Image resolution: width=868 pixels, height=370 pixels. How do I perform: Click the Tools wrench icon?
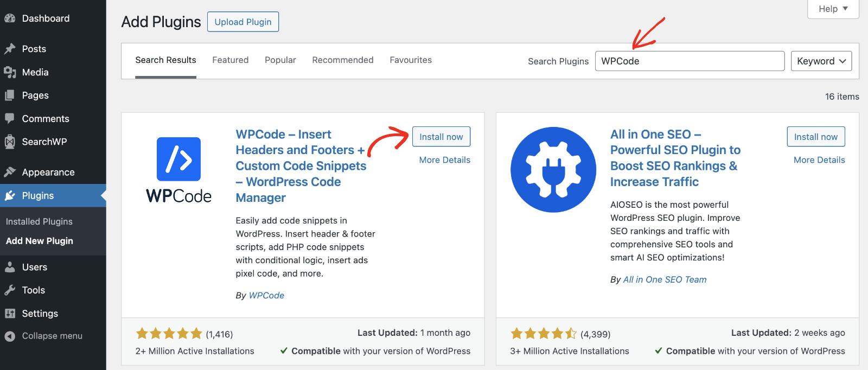coord(10,290)
